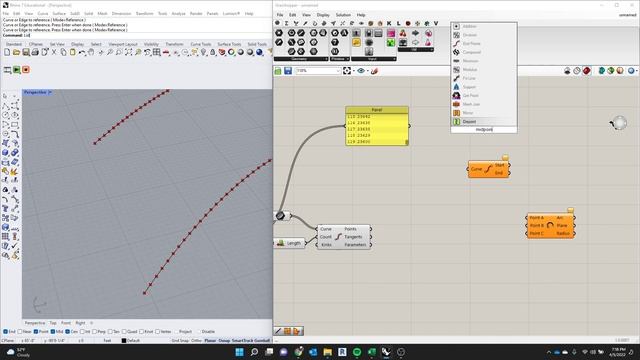Toggle the Osnap status bar button
This screenshot has height=360, width=640.
[224, 340]
